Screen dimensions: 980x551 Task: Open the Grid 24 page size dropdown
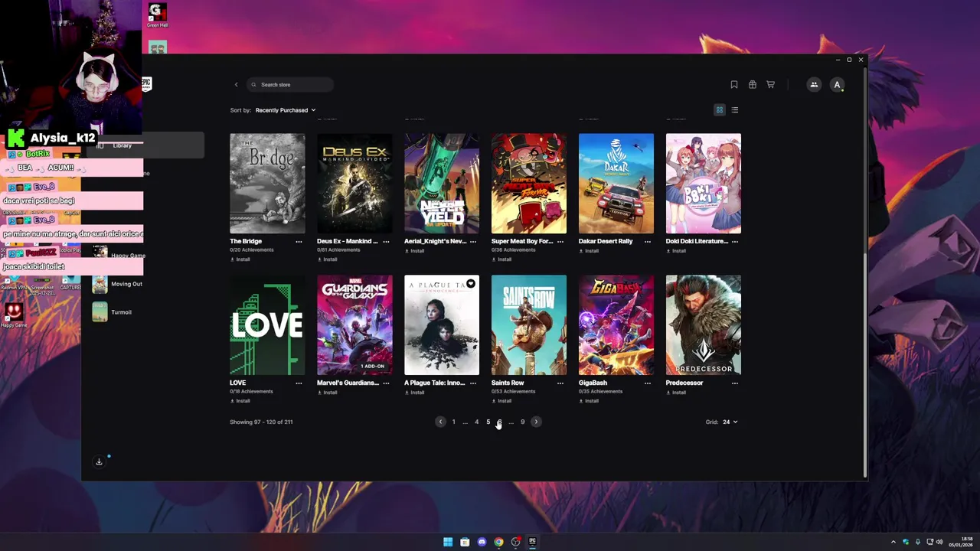click(x=730, y=422)
